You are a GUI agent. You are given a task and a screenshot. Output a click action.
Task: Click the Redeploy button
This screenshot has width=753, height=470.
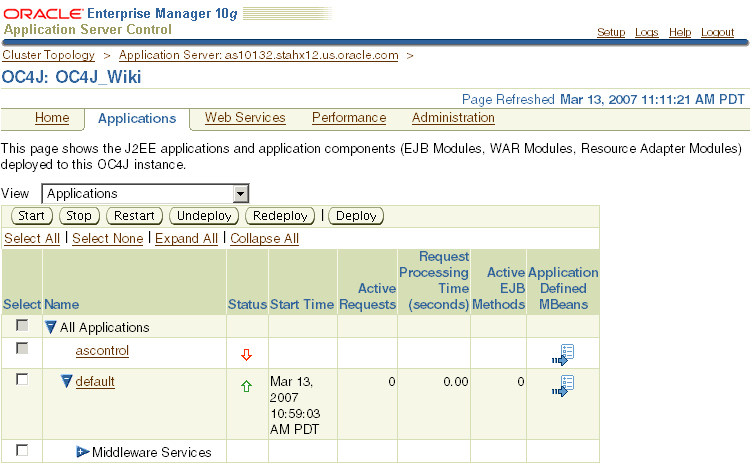tap(280, 216)
